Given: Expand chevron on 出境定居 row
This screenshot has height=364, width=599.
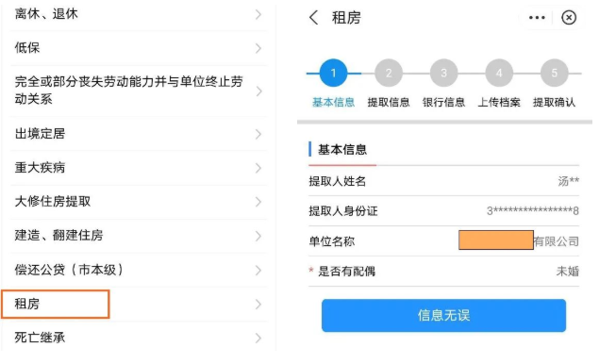Looking at the screenshot, I should pyautogui.click(x=258, y=134).
